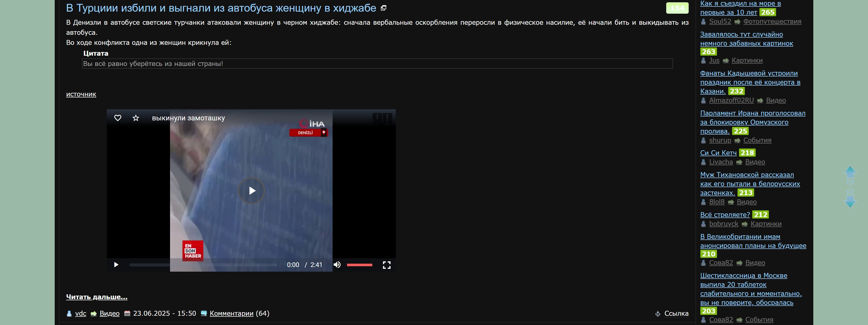Open "Как я съездил на море" sidebar post
This screenshot has width=868, height=325.
pos(741,8)
